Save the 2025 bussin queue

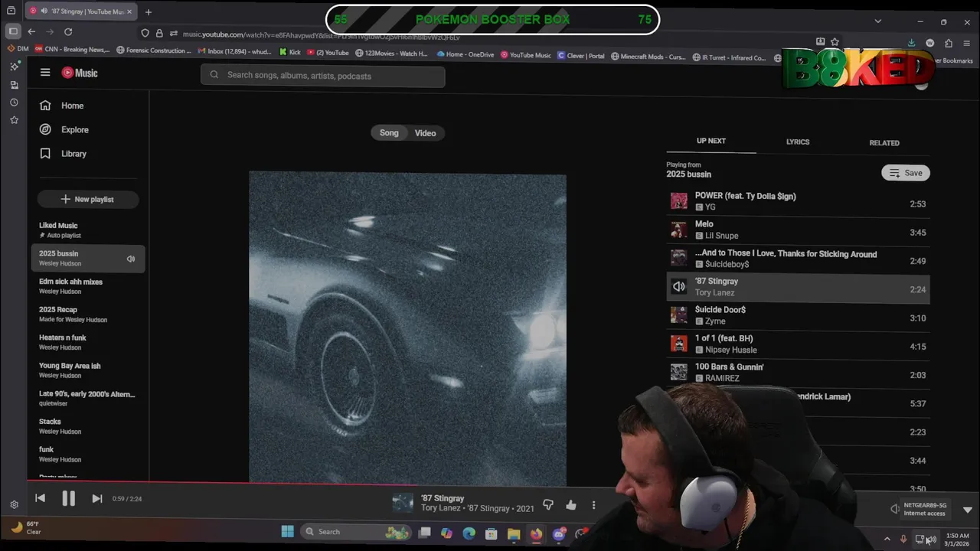(906, 173)
